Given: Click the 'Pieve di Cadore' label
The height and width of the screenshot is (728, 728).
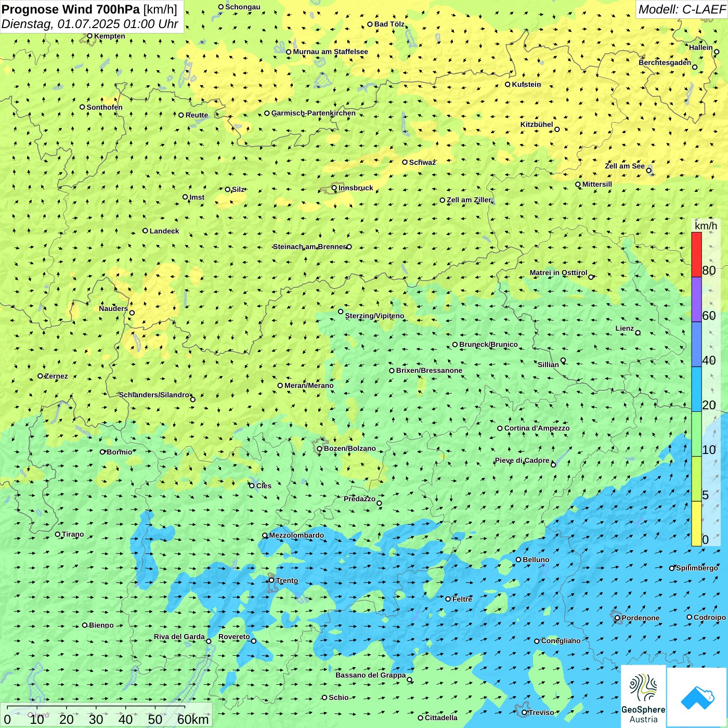Looking at the screenshot, I should point(522,460).
